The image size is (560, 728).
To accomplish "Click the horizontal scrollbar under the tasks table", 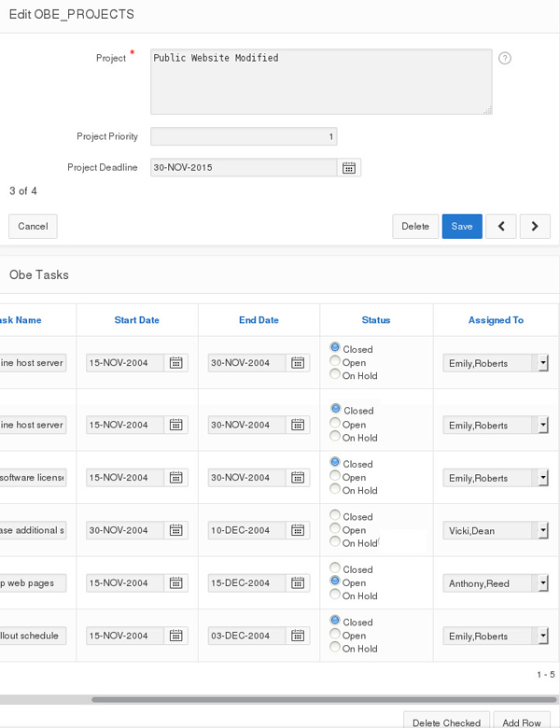I will point(317,699).
